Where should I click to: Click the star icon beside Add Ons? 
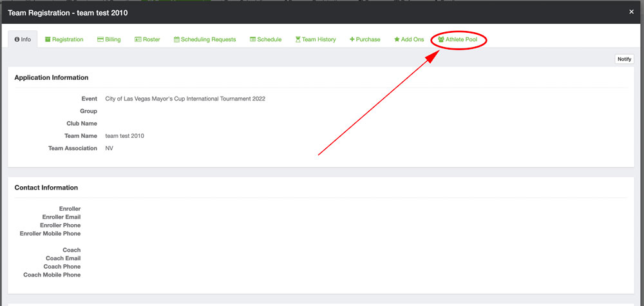click(x=397, y=40)
